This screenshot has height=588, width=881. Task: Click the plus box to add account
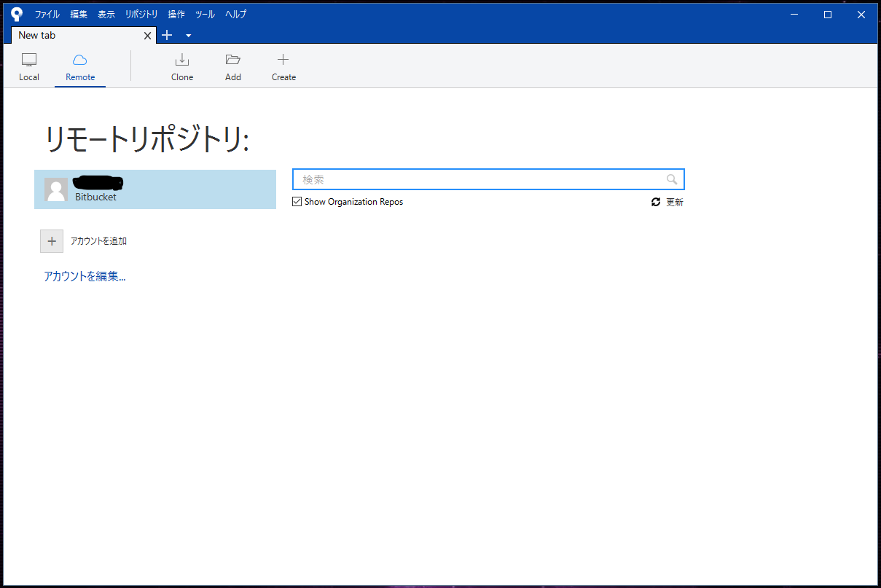click(52, 241)
